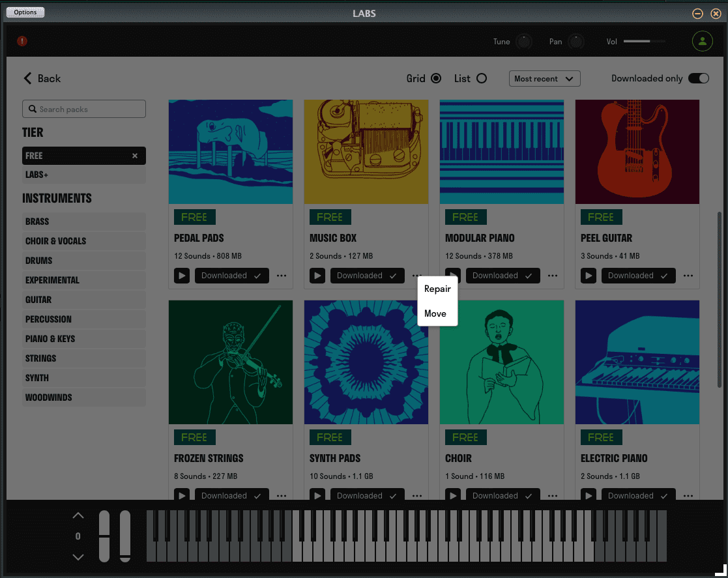The image size is (728, 578).
Task: Open the Options menu in title bar
Action: pyautogui.click(x=25, y=12)
